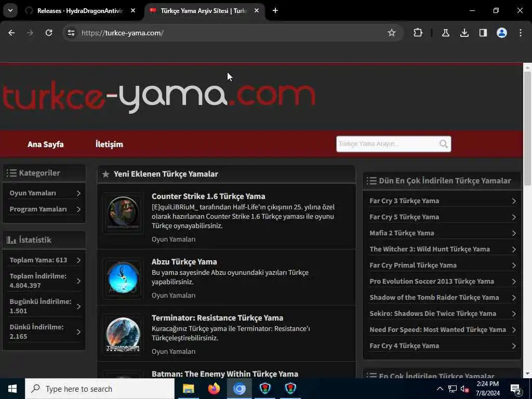Open the Downloads icon in toolbar
The image size is (532, 399).
tap(464, 33)
